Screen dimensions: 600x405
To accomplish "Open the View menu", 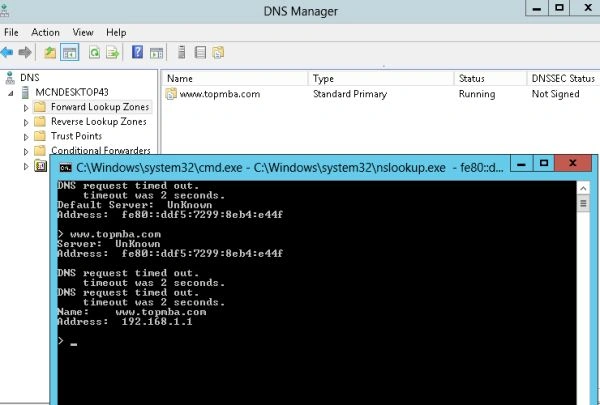I will pos(83,33).
